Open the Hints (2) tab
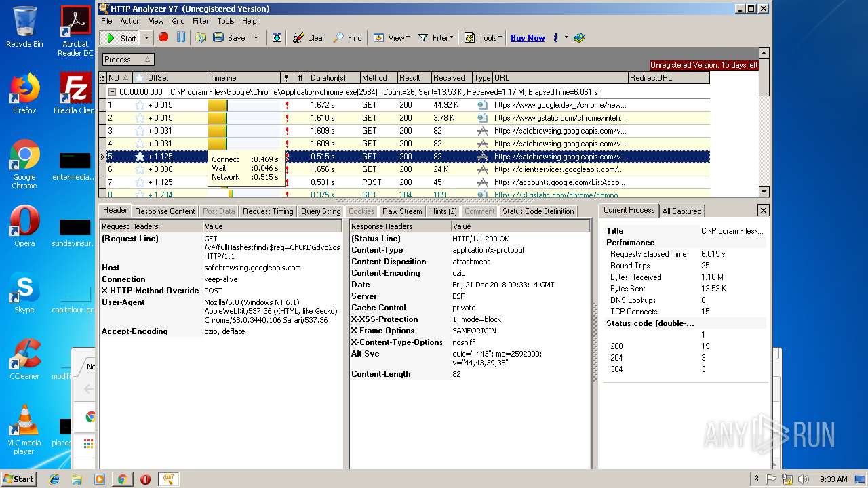Image resolution: width=868 pixels, height=488 pixels. click(x=443, y=211)
